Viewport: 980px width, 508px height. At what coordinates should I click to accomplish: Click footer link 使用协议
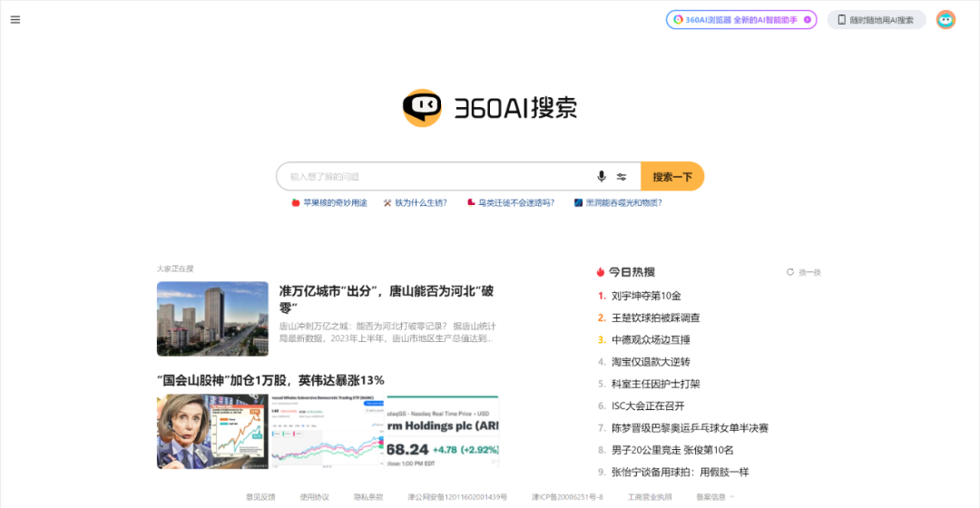(x=314, y=497)
